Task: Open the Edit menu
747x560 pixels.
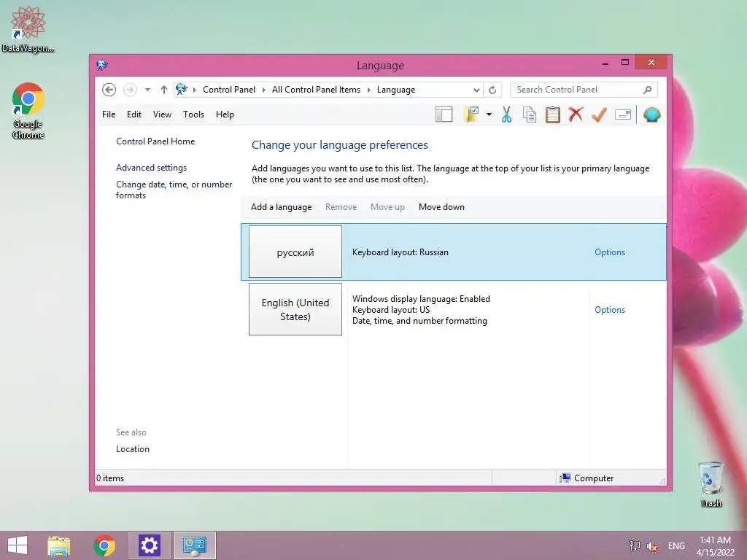Action: (x=134, y=114)
